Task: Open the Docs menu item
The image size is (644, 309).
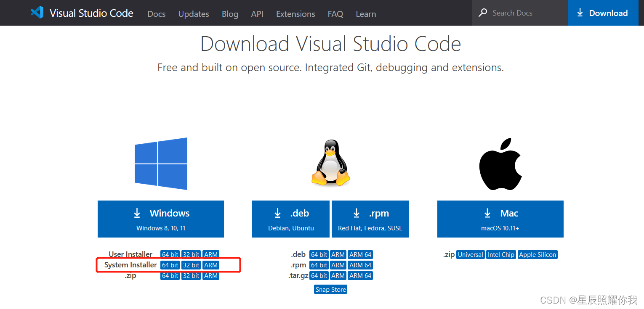Action: tap(157, 14)
